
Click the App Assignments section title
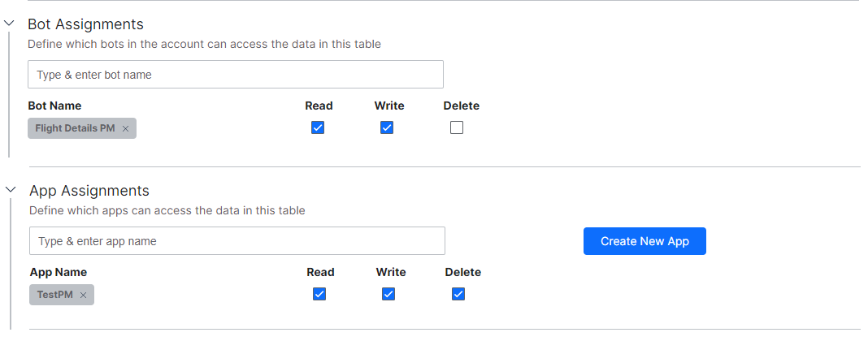pyautogui.click(x=89, y=191)
